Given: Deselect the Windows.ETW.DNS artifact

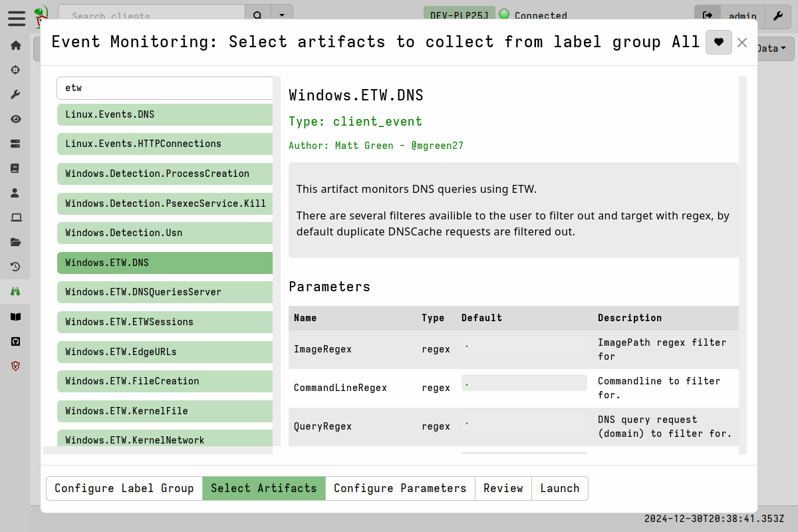Looking at the screenshot, I should point(164,263).
